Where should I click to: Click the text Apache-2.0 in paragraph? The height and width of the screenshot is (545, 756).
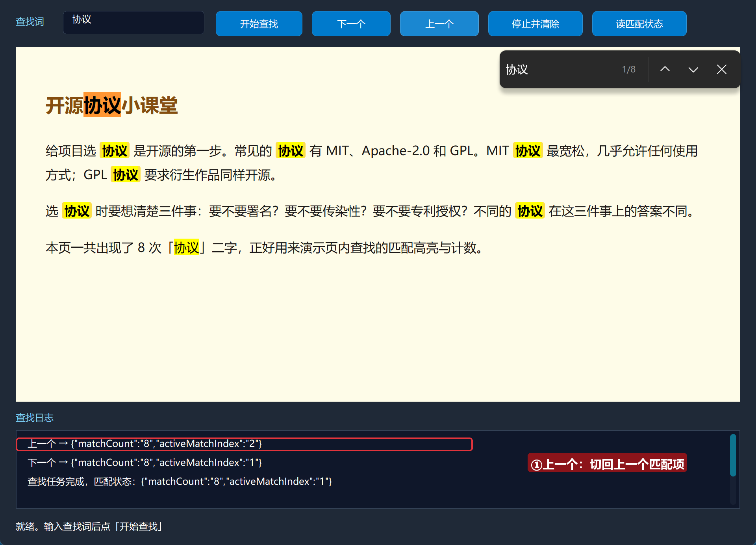pos(396,150)
